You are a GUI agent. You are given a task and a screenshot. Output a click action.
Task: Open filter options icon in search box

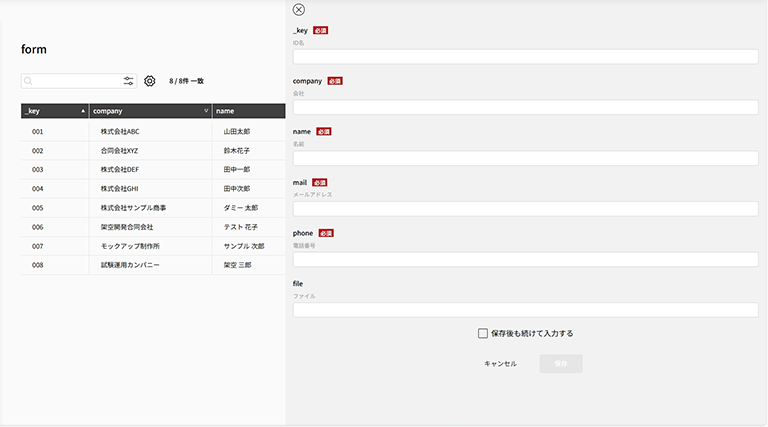128,81
